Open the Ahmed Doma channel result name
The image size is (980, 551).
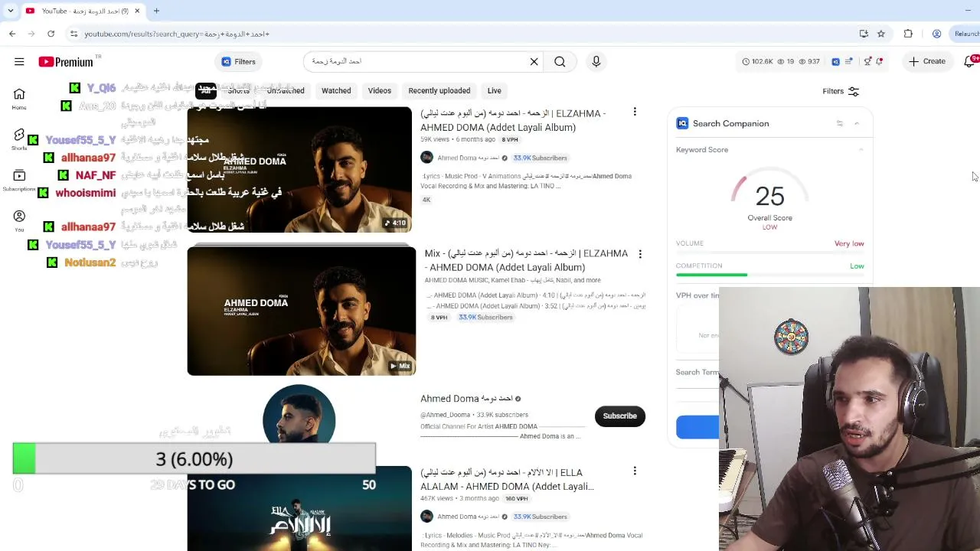point(465,399)
